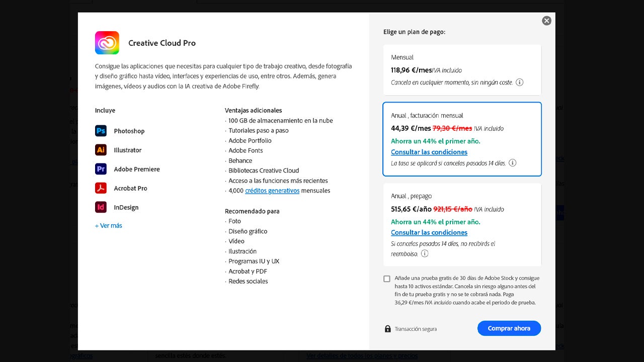Close the Creative Cloud Pro dialog
Screen dimensions: 644x362
click(546, 21)
